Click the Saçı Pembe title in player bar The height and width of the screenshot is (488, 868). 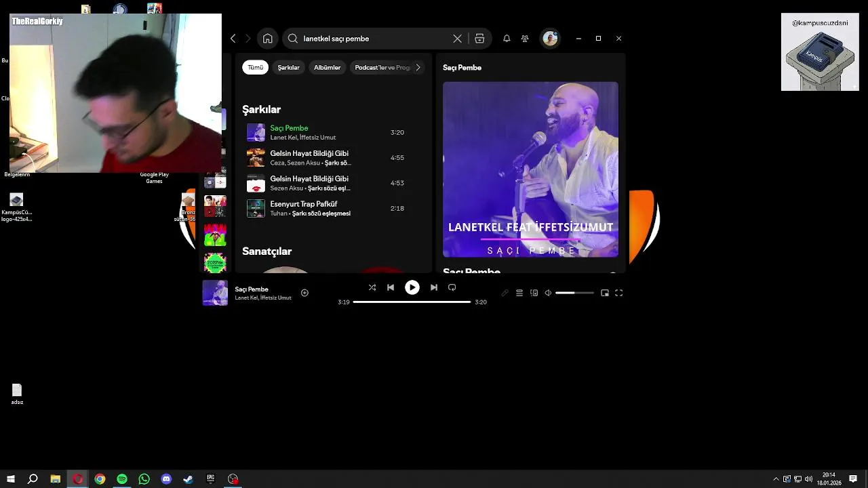coord(252,289)
